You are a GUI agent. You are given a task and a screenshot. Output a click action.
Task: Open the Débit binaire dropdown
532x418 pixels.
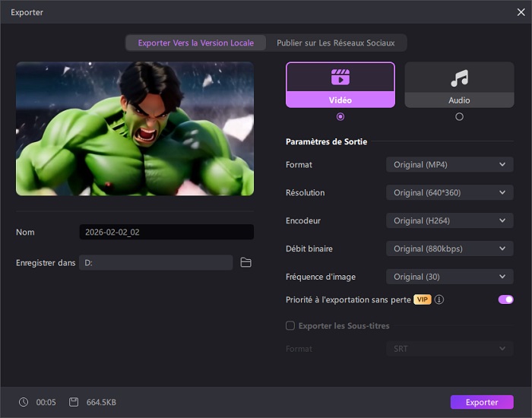click(x=450, y=249)
